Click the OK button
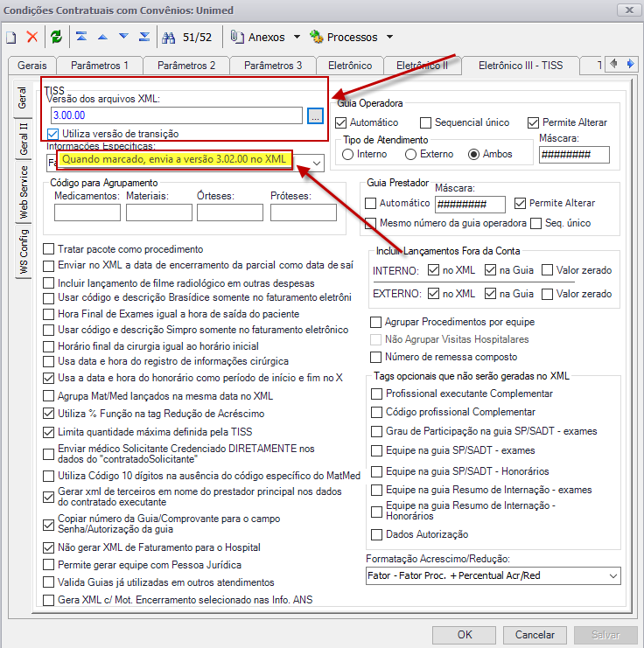The width and height of the screenshot is (644, 648). coord(464,634)
